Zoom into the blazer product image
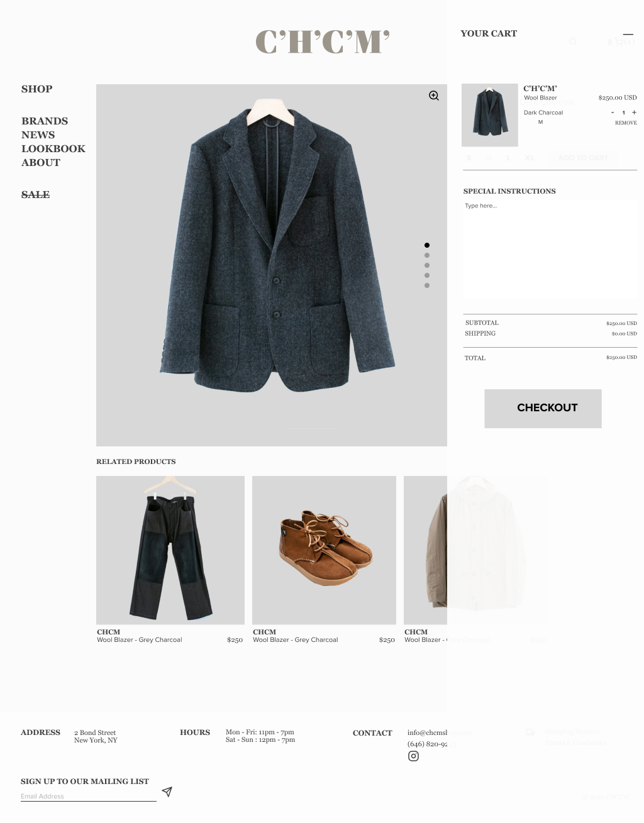Image resolution: width=644 pixels, height=823 pixels. coord(434,96)
